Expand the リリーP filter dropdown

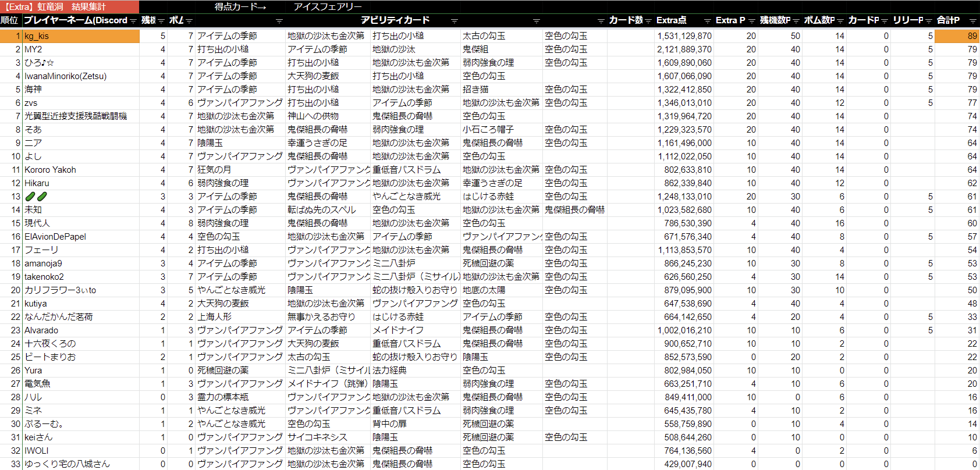[x=928, y=21]
